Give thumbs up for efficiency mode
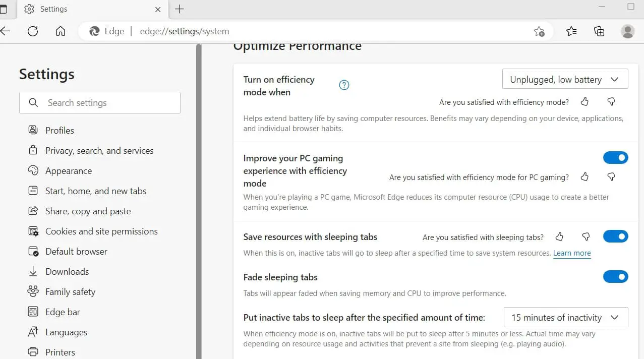The width and height of the screenshot is (644, 359). (584, 102)
